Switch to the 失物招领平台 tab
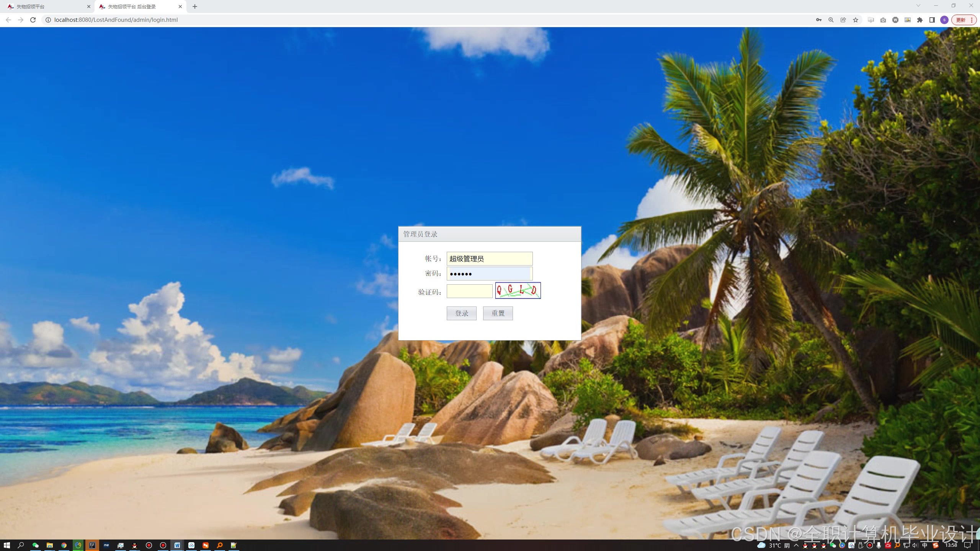This screenshot has height=551, width=980. click(46, 7)
